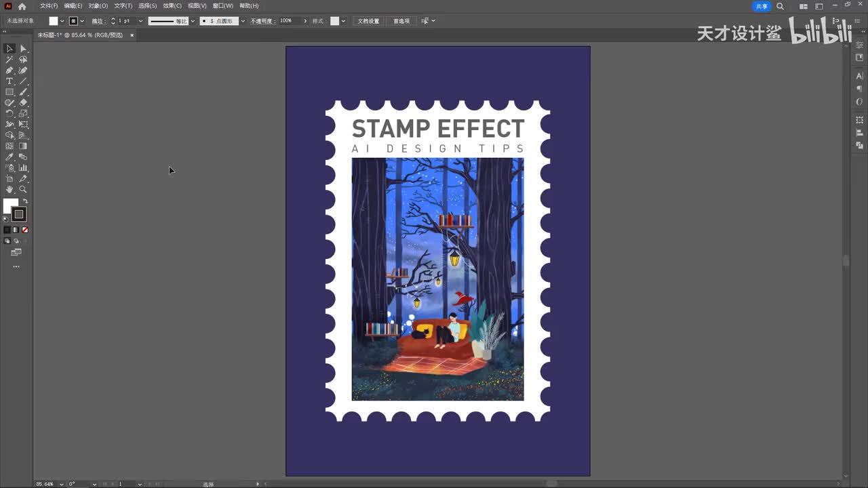The height and width of the screenshot is (488, 868).
Task: Select the Hand tool
Action: click(9, 190)
